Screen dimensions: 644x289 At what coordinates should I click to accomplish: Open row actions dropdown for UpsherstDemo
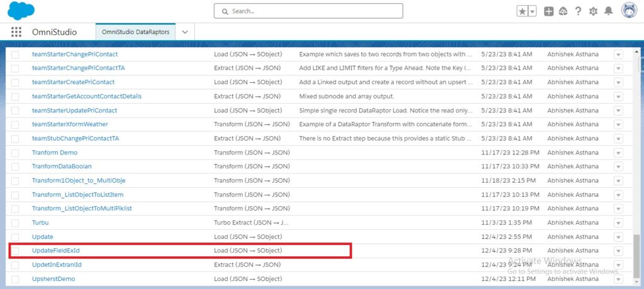click(619, 279)
